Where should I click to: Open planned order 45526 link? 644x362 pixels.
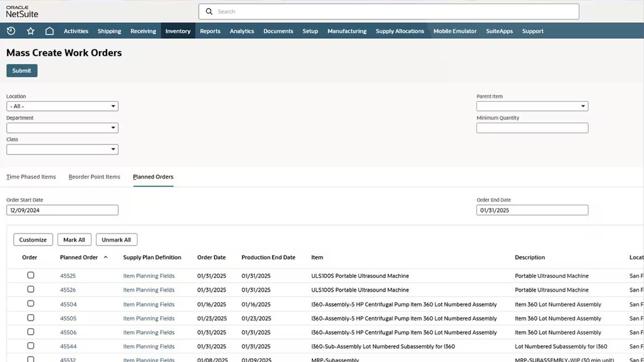coord(68,290)
